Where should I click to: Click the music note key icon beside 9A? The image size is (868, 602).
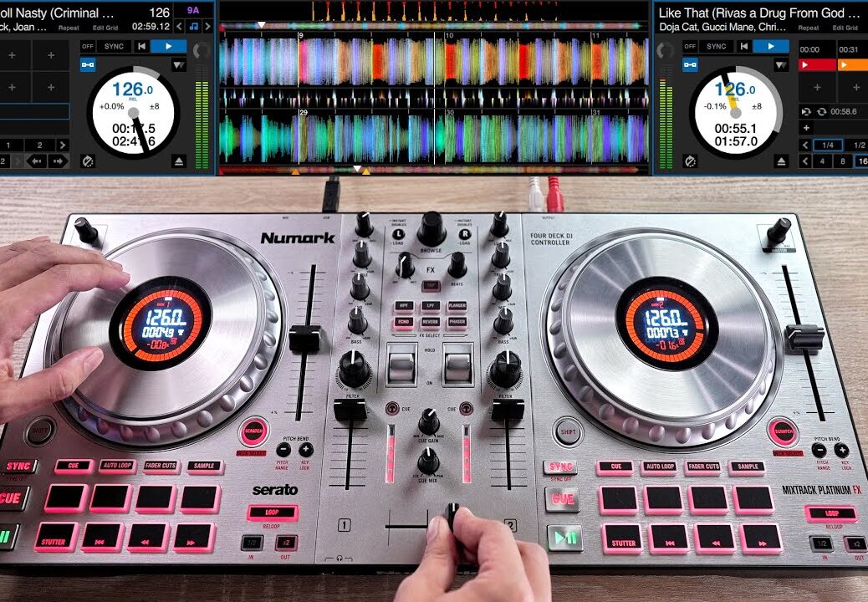coord(194,26)
